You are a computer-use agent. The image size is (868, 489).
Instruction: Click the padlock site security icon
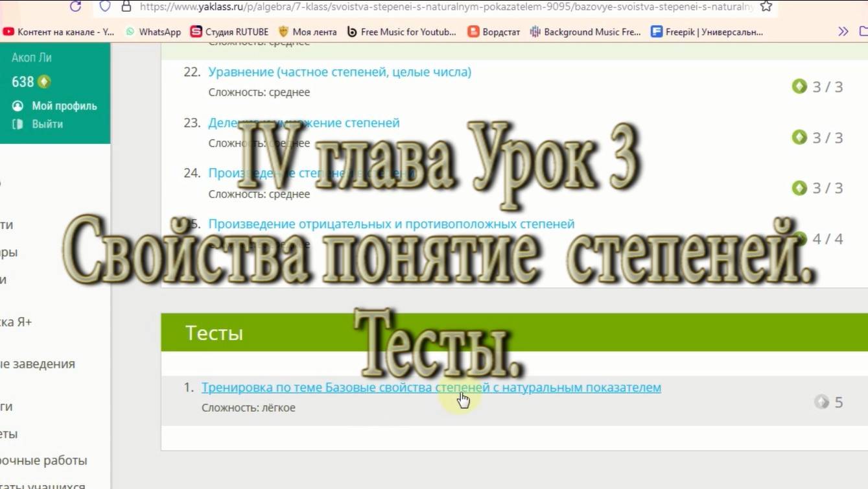click(x=126, y=6)
